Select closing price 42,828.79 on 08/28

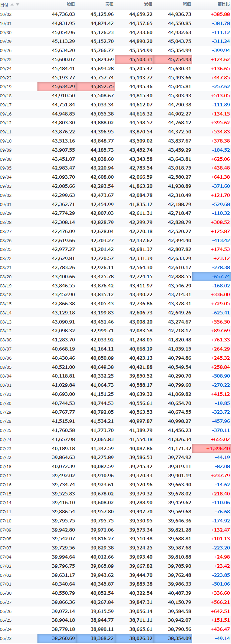(x=180, y=222)
